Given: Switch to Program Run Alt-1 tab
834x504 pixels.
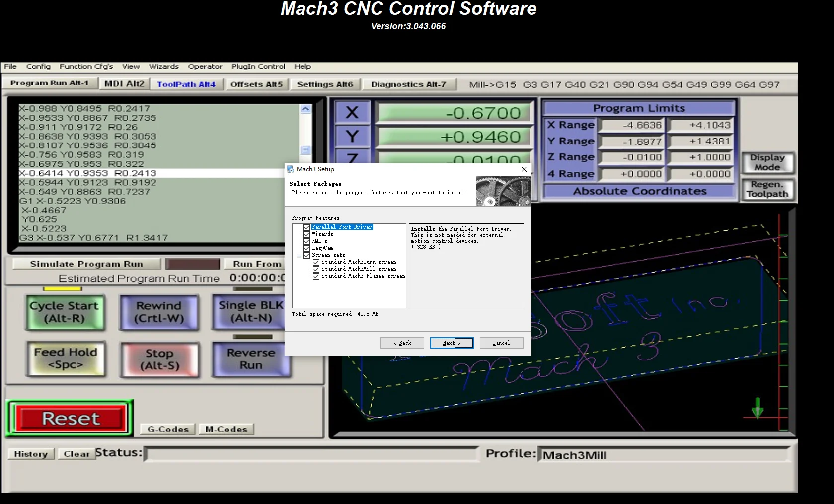Looking at the screenshot, I should 50,83.
